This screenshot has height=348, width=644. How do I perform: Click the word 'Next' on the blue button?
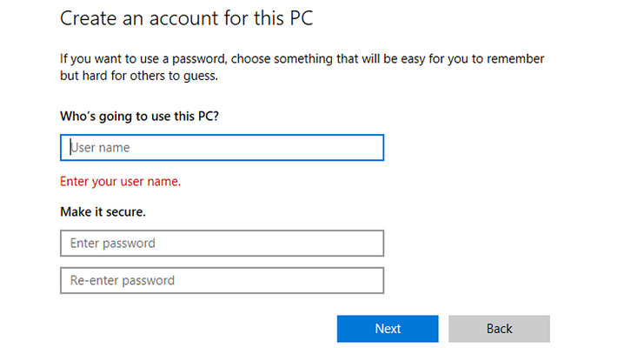pyautogui.click(x=388, y=329)
